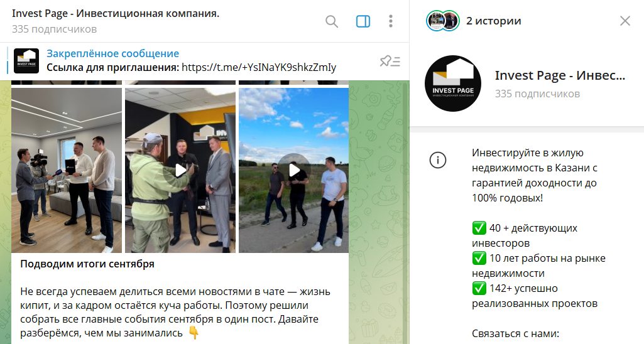This screenshot has width=644, height=344.
Task: Click the info icon beside channel description
Action: pos(438,159)
